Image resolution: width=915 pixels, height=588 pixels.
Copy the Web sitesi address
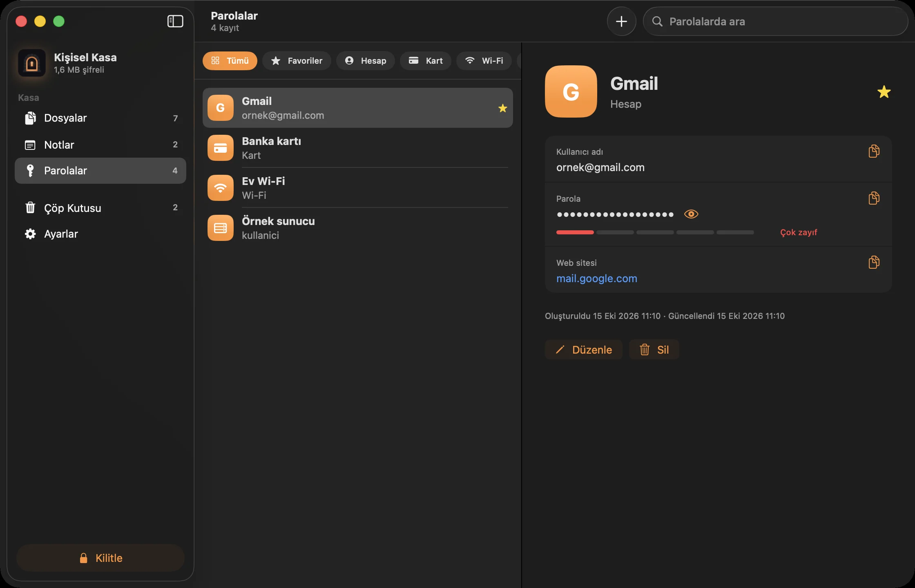pos(874,262)
